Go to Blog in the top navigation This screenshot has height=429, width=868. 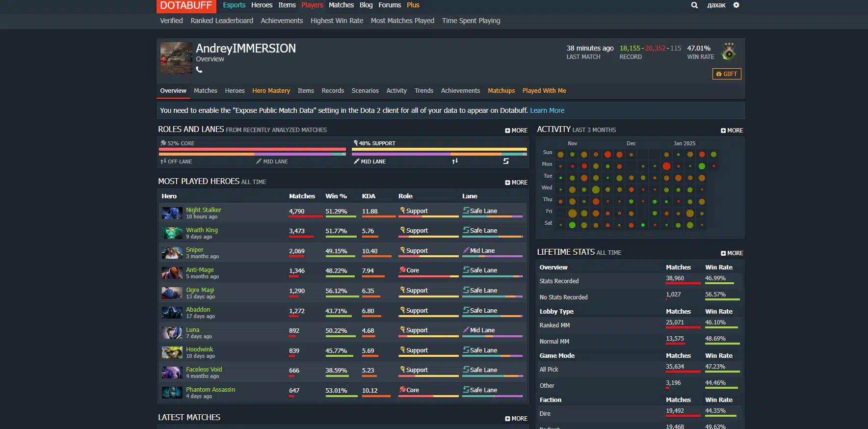point(366,5)
